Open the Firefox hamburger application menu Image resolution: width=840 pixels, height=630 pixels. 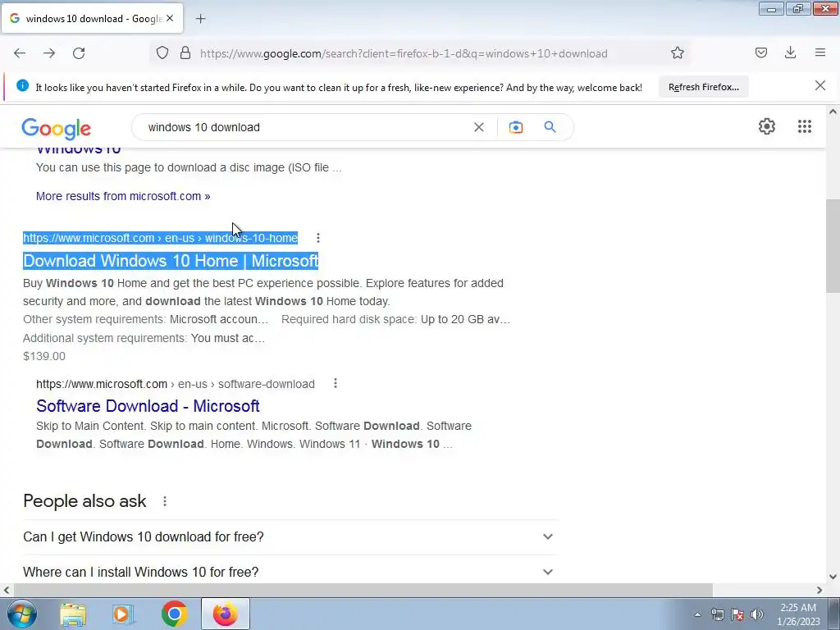tap(820, 52)
